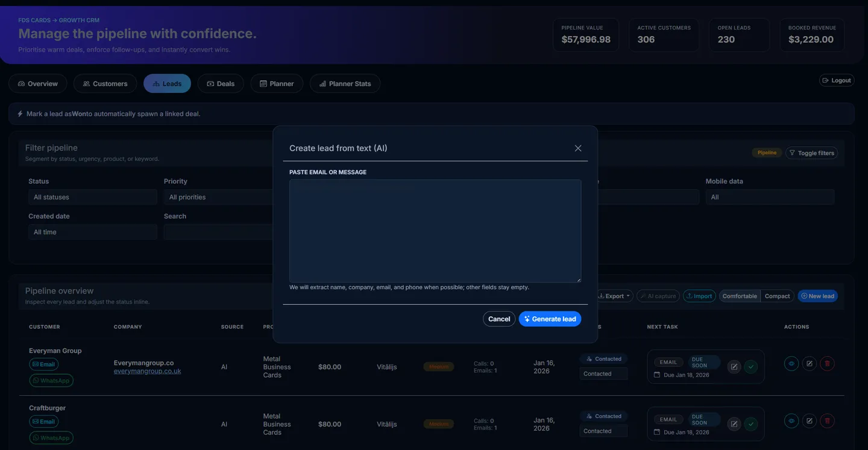View Everyman Group lead with eye icon
Image resolution: width=868 pixels, height=450 pixels.
coord(791,364)
